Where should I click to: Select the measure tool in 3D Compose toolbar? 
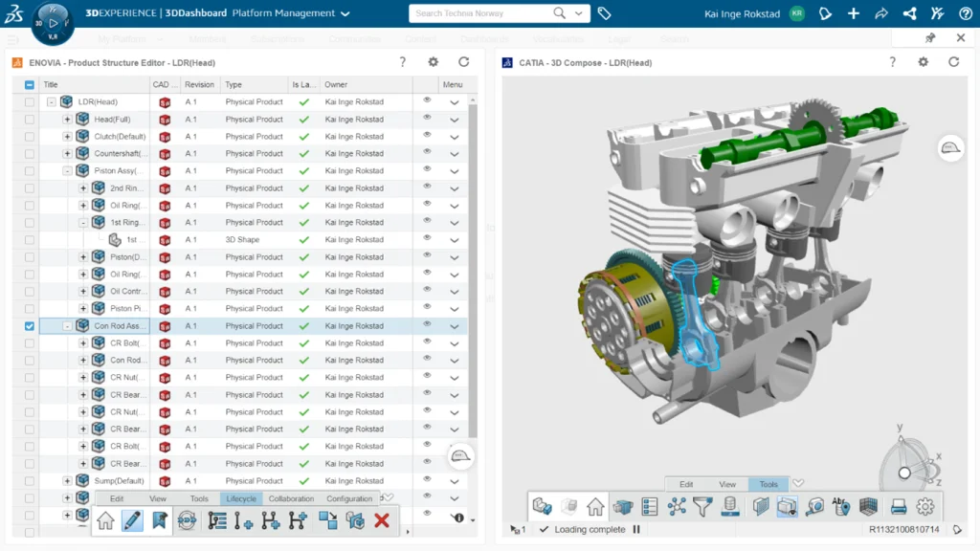click(814, 507)
